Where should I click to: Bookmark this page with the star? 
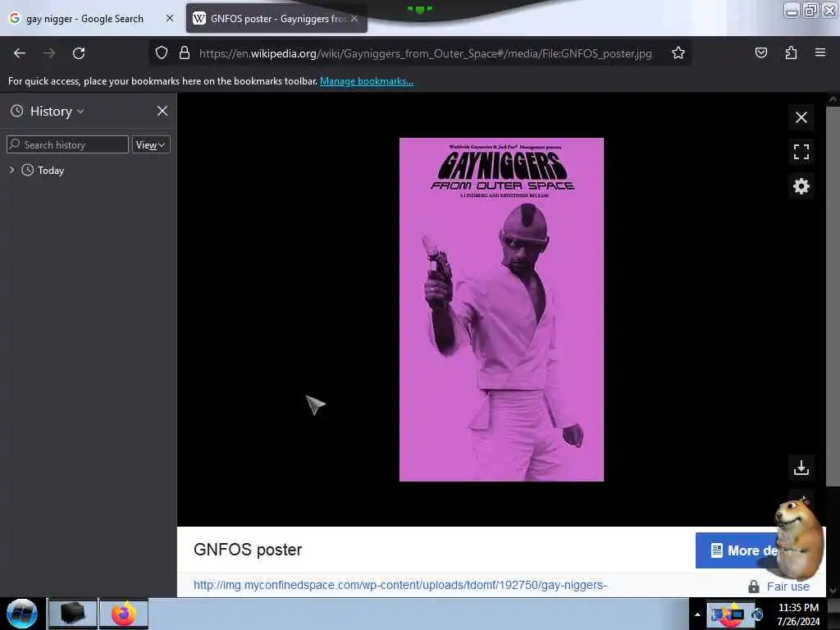[x=678, y=52]
